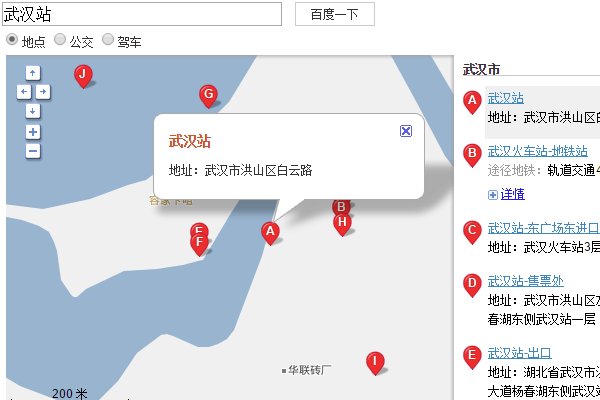Select the 公交 radio button

coord(60,39)
